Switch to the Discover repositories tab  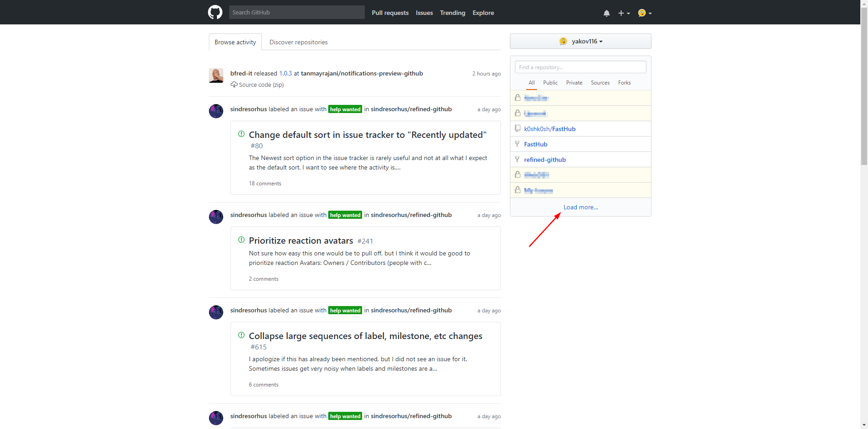(298, 42)
